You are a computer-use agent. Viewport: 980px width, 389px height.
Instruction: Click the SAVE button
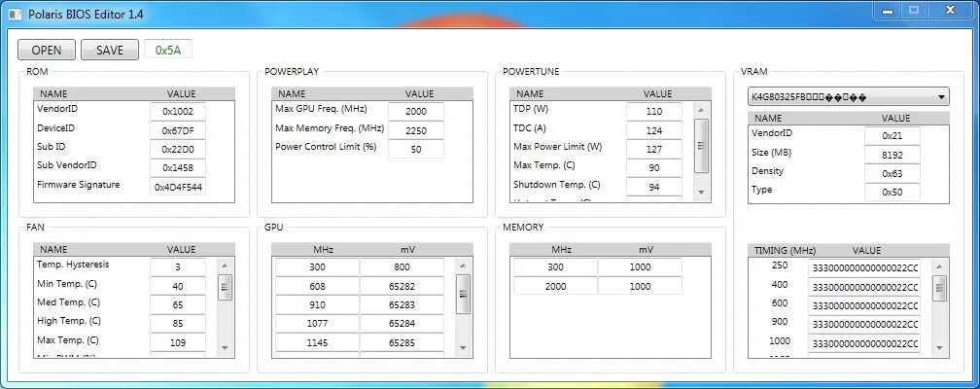[109, 50]
